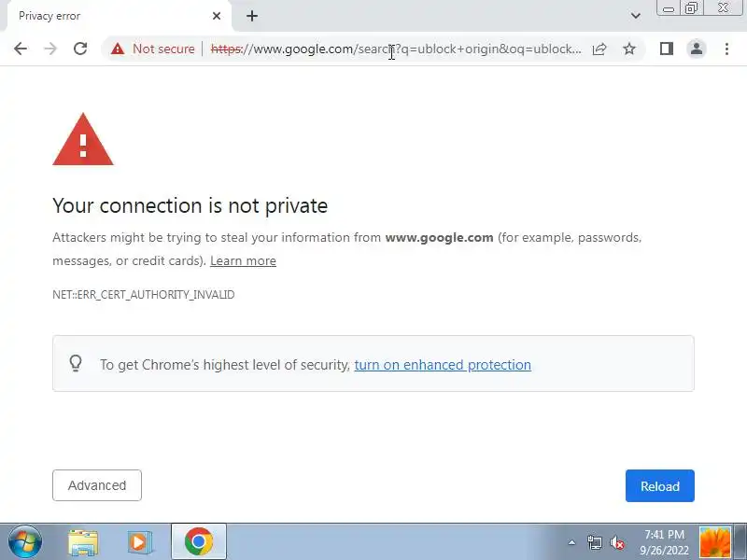Bookmark this tab with the star icon
The height and width of the screenshot is (560, 747).
pyautogui.click(x=629, y=49)
